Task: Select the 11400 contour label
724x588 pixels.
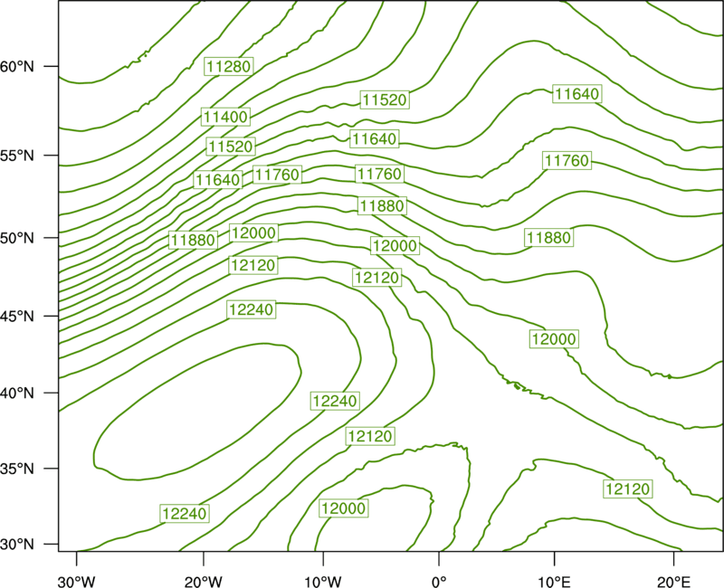Action: (225, 117)
